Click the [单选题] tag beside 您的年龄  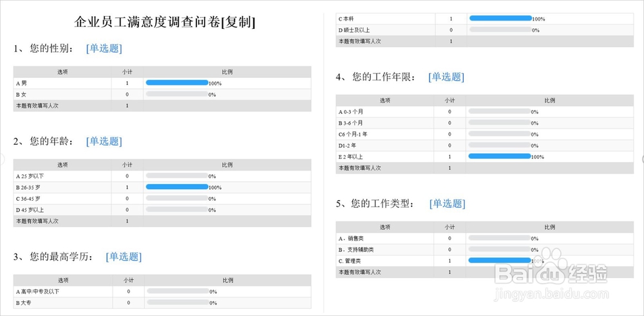[x=104, y=141]
